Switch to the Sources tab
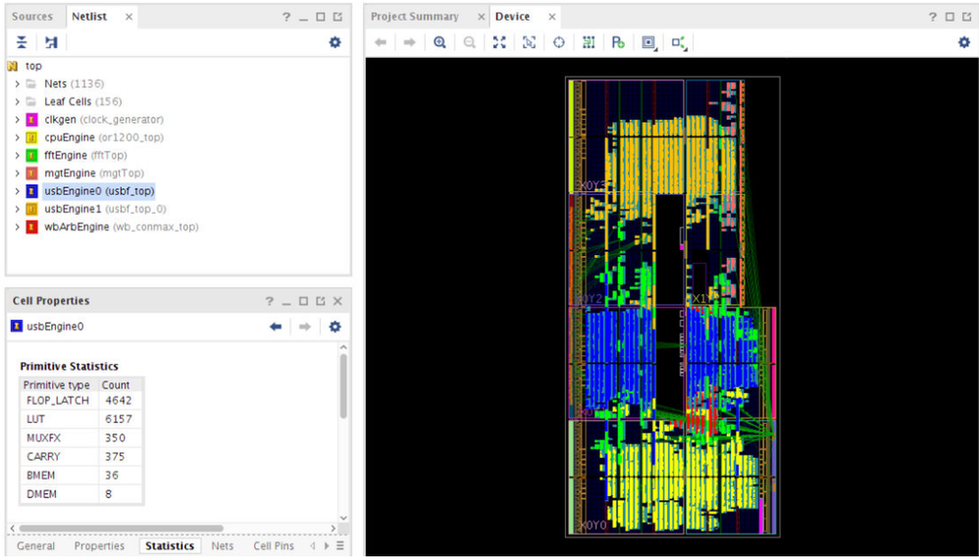The image size is (979, 560). coord(32,17)
